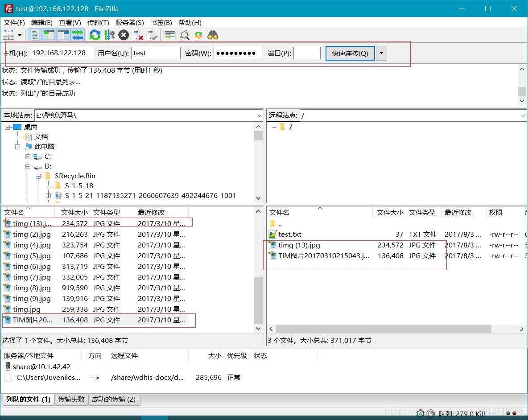Screen dimensions: 528x420
Task: Open the 文件(F) menu
Action: pyautogui.click(x=14, y=23)
